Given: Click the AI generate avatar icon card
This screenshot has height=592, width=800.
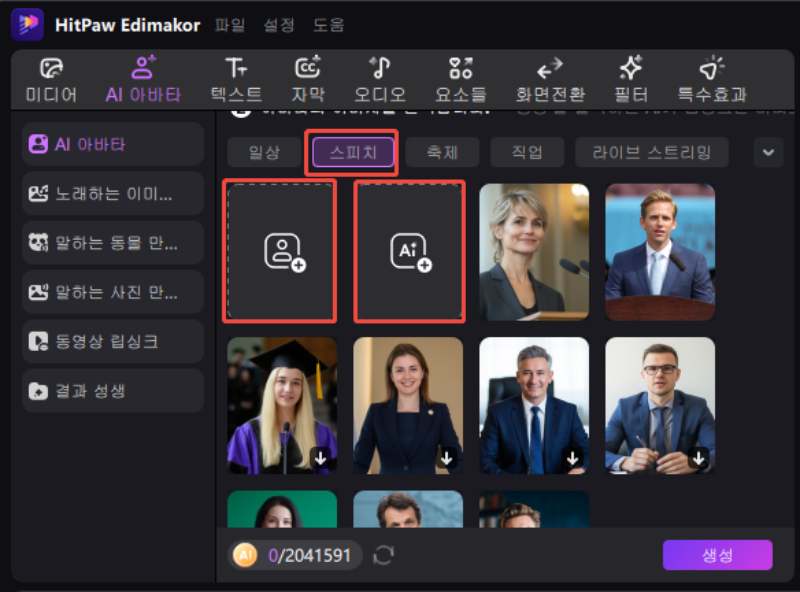Looking at the screenshot, I should (409, 251).
